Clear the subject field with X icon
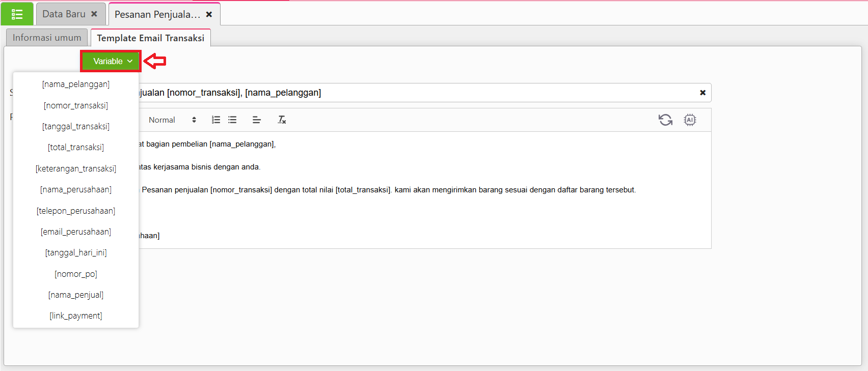 click(702, 93)
